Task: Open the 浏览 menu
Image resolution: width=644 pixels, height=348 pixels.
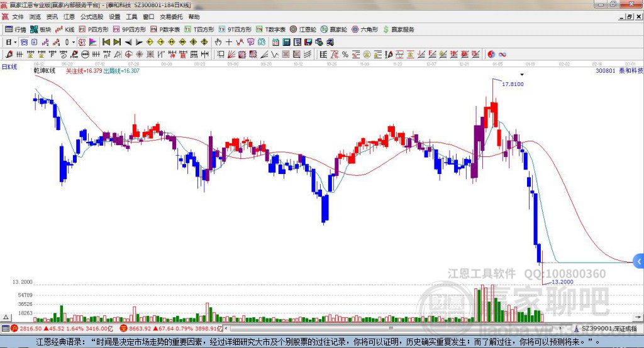Action: 35,17
